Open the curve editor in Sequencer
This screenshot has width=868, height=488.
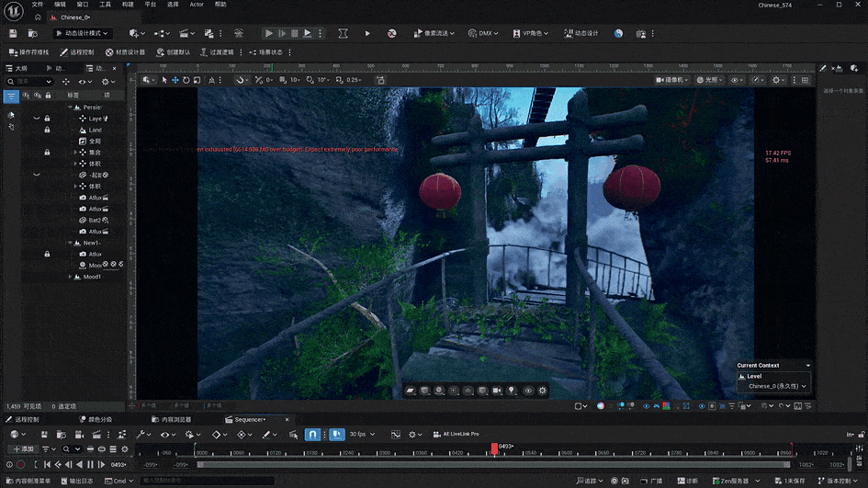(x=396, y=435)
